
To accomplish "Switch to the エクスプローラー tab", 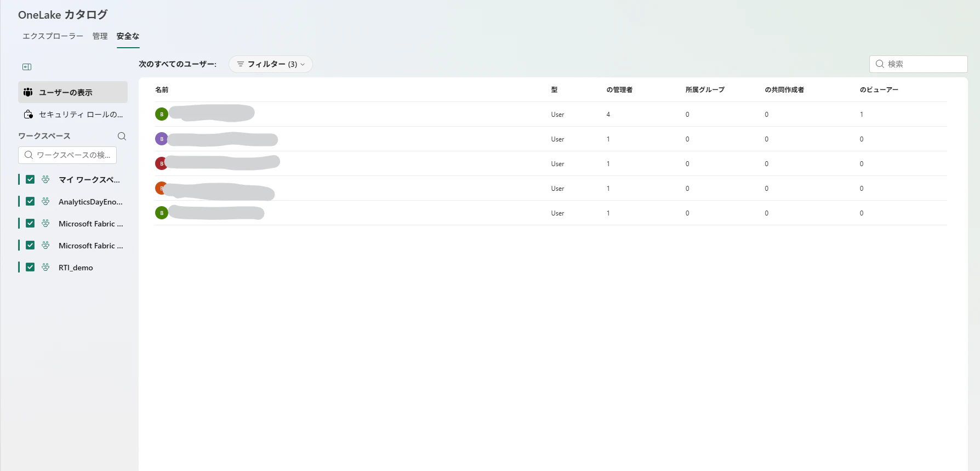I will pos(53,36).
